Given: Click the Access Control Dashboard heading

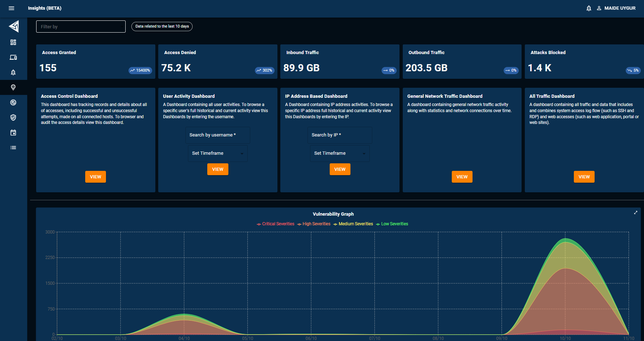Looking at the screenshot, I should pyautogui.click(x=69, y=96).
